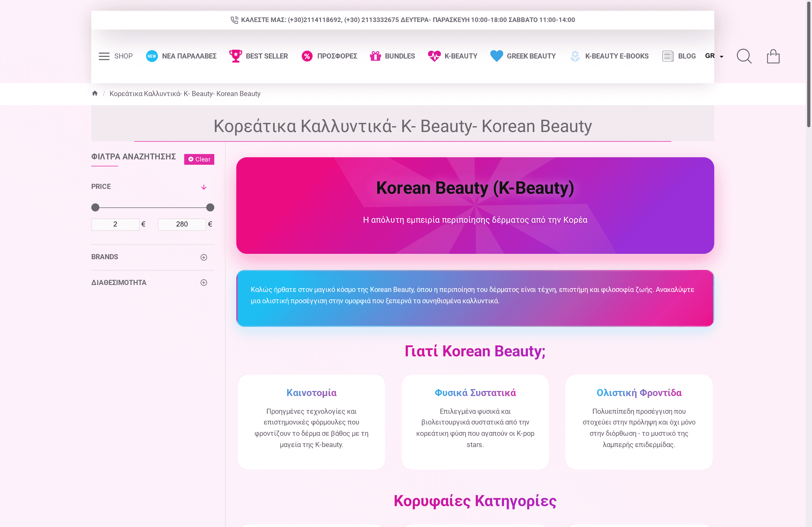The image size is (812, 527).
Task: Collapse the PRICE filter arrow
Action: point(204,187)
